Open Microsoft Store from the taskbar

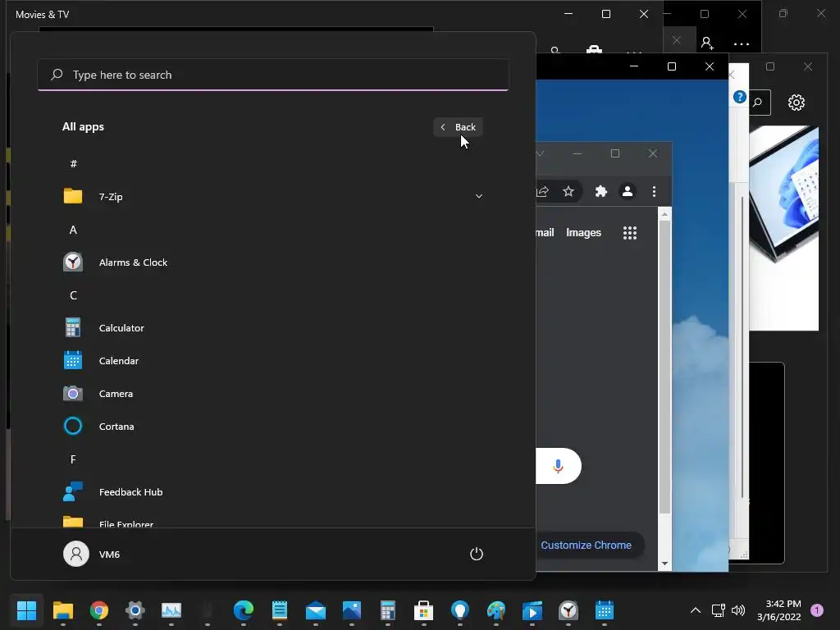pyautogui.click(x=424, y=610)
